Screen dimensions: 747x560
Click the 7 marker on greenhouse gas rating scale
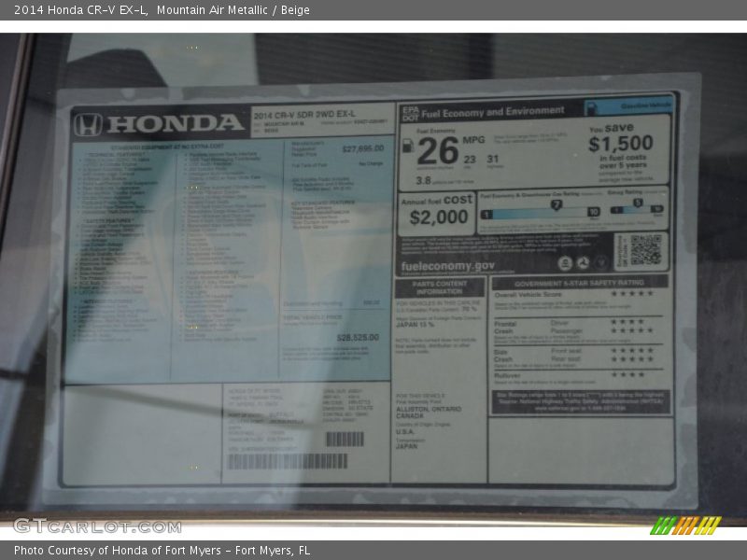tap(556, 204)
